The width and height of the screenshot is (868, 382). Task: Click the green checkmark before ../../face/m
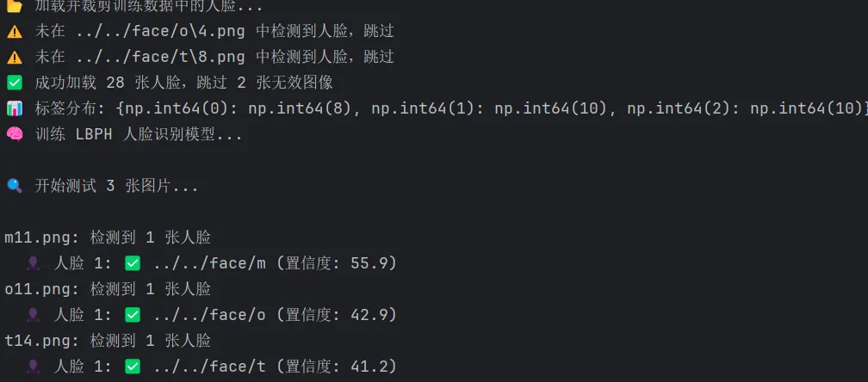coord(133,263)
